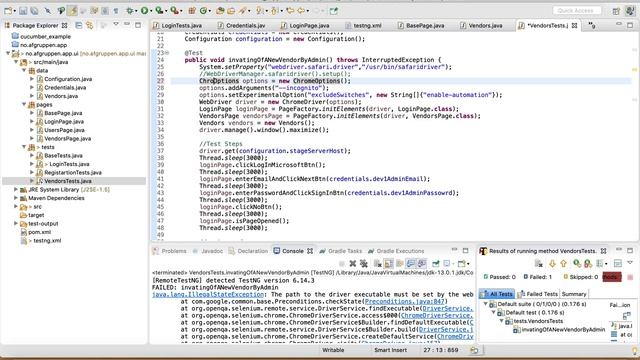
Task: Click the red test progress bar
Action: [612, 277]
